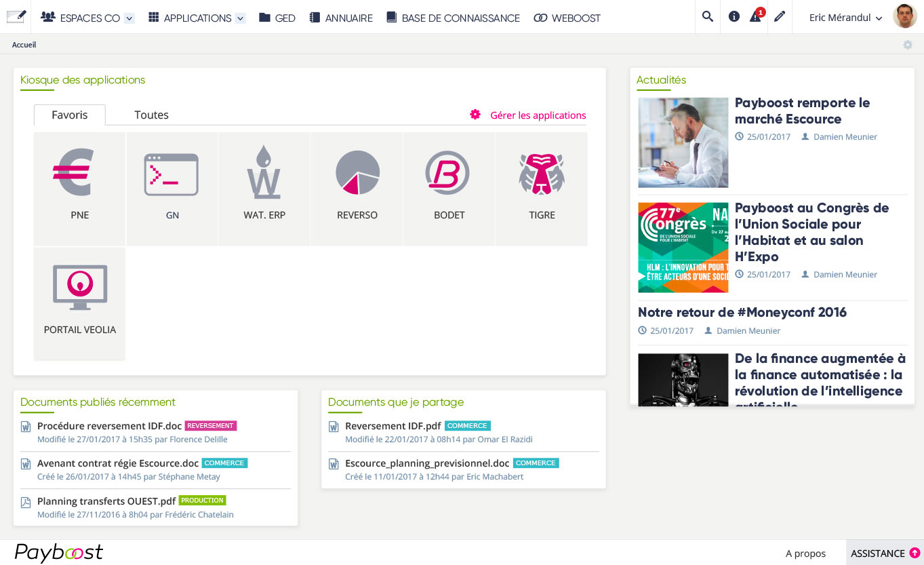This screenshot has height=565, width=924.
Task: Click the Gérer les applications link
Action: (x=538, y=115)
